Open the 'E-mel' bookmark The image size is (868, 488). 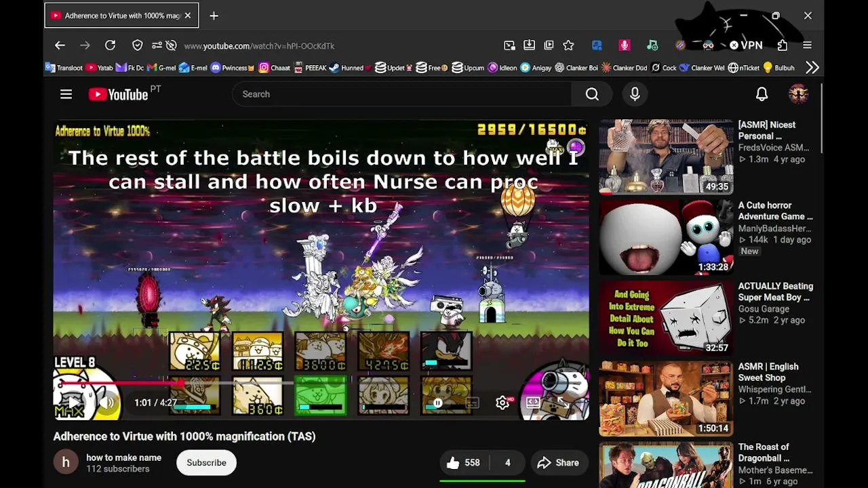click(x=193, y=68)
